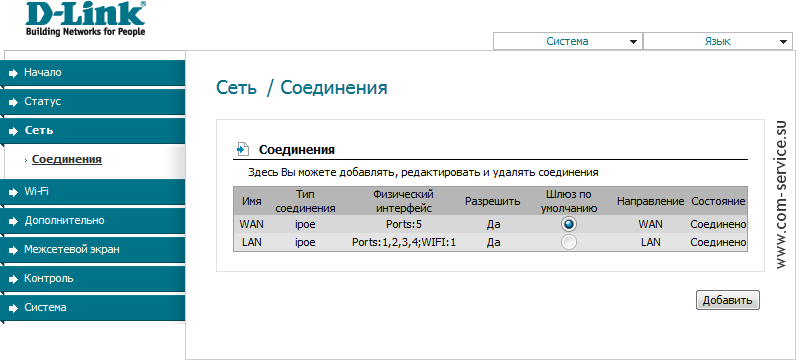Select WAN as default gateway
Image resolution: width=800 pixels, height=360 pixels.
point(568,224)
